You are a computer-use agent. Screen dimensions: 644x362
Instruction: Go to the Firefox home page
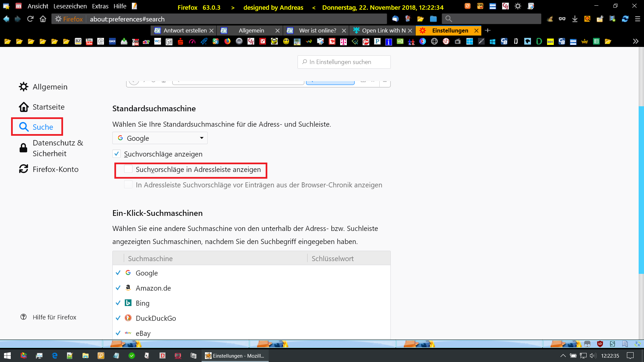(x=43, y=19)
